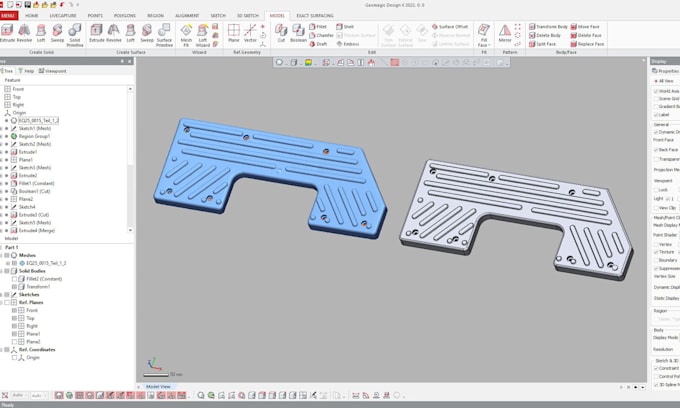Viewport: 680px width, 408px height.
Task: Click the Draft tool
Action: click(318, 44)
